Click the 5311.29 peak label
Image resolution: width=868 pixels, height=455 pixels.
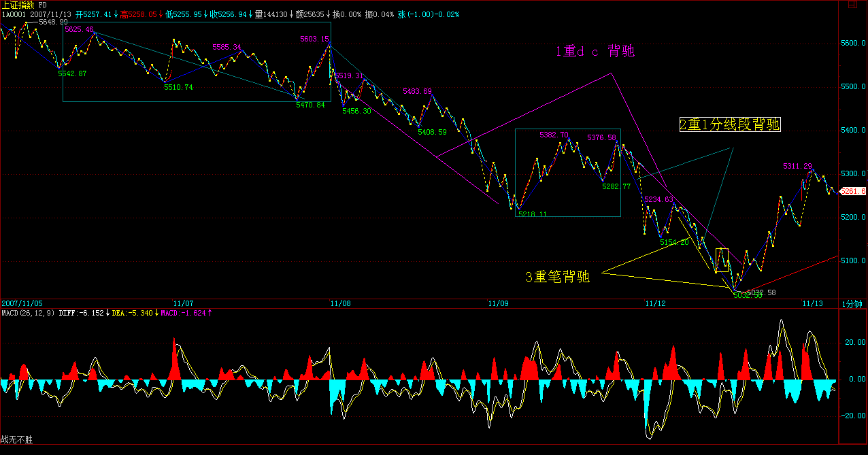797,166
